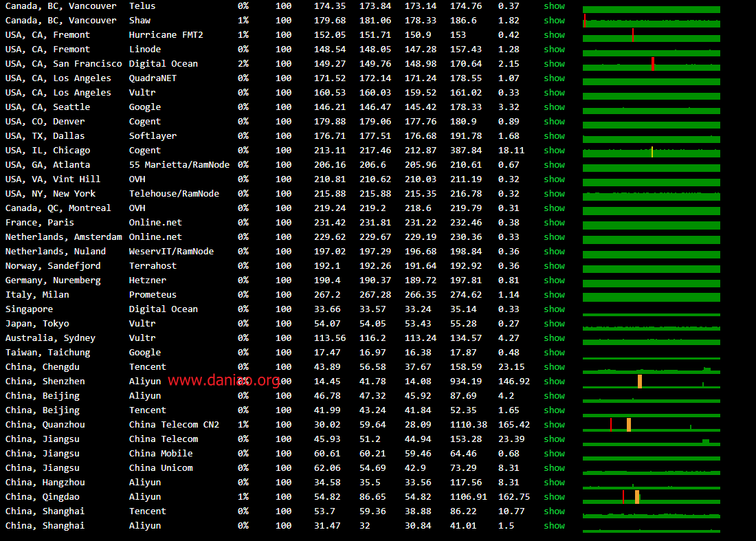Open 'show' for Sydney Vultr row

click(x=554, y=338)
